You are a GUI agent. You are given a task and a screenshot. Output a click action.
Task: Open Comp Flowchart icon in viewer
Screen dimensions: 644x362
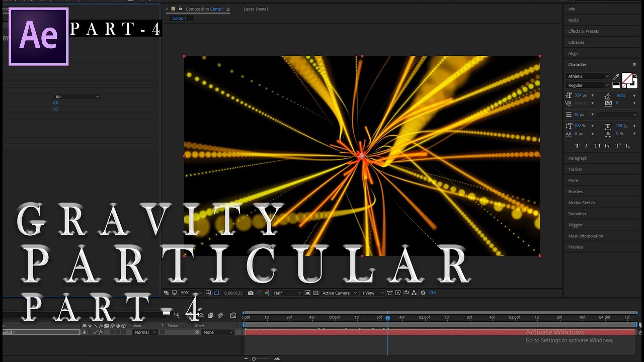coord(414,293)
